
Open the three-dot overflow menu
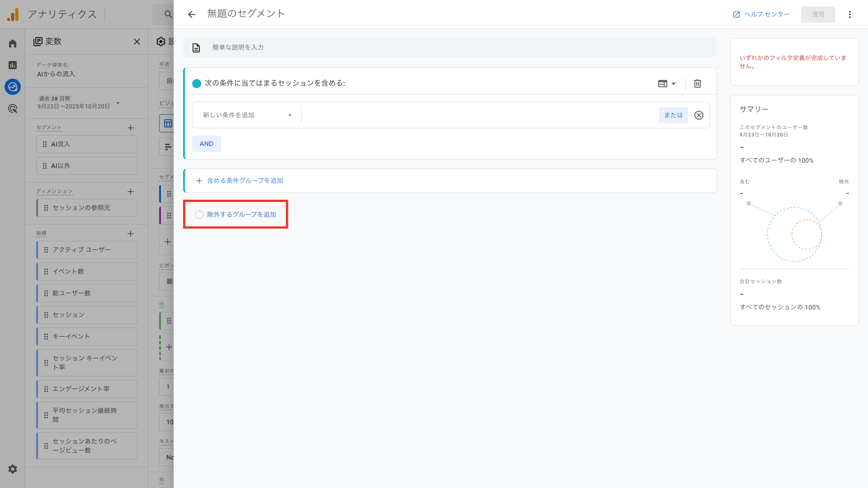(850, 14)
